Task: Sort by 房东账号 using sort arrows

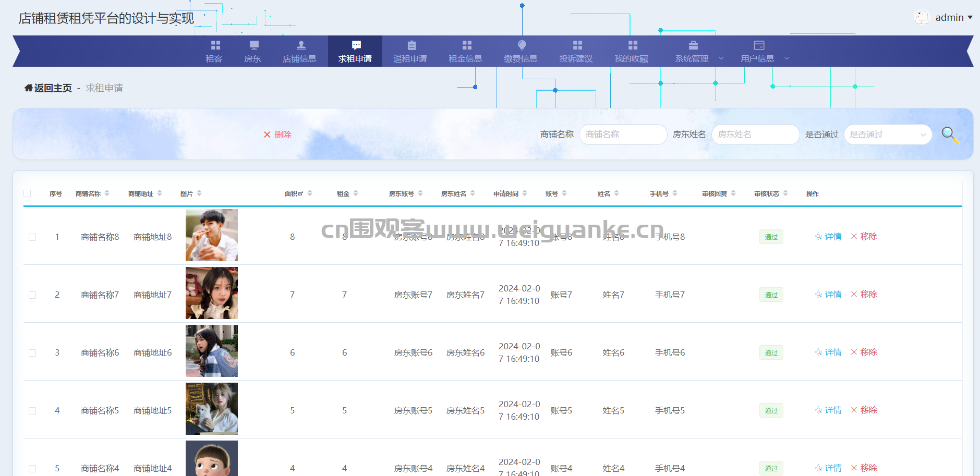Action: 420,193
